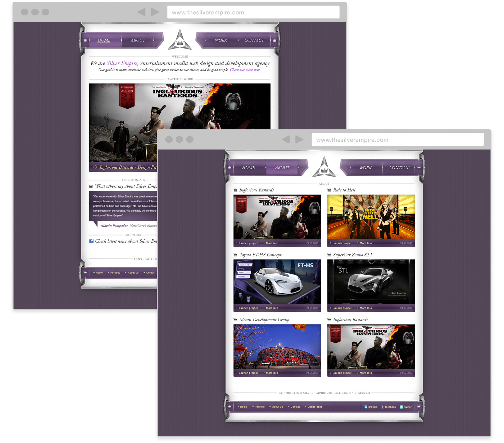Image resolution: width=504 pixels, height=443 pixels.
Task: Click the triangle crown logo in the rear window
Action: click(x=180, y=40)
